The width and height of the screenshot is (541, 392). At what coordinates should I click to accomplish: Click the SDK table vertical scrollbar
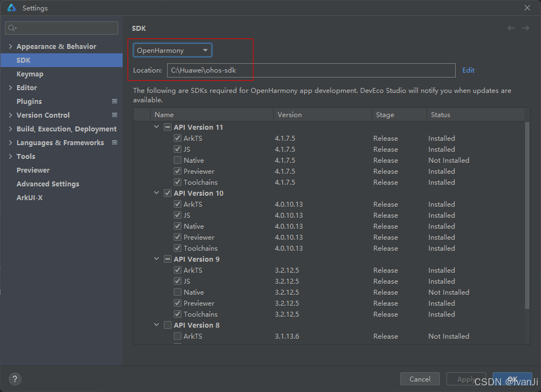[527, 216]
